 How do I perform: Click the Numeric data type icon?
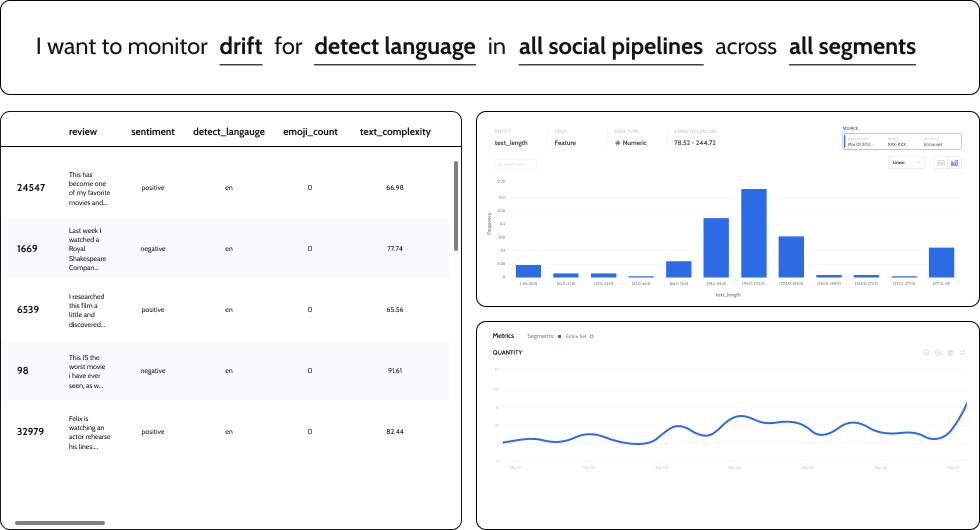click(618, 143)
